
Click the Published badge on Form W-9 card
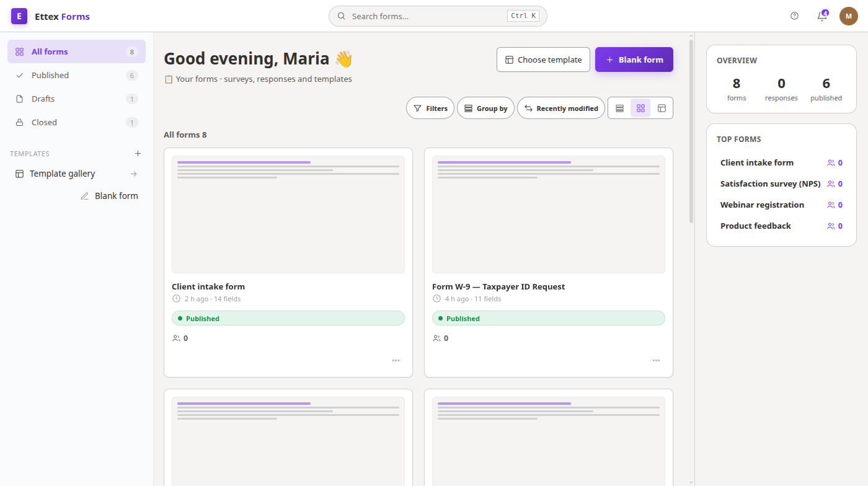click(x=549, y=318)
